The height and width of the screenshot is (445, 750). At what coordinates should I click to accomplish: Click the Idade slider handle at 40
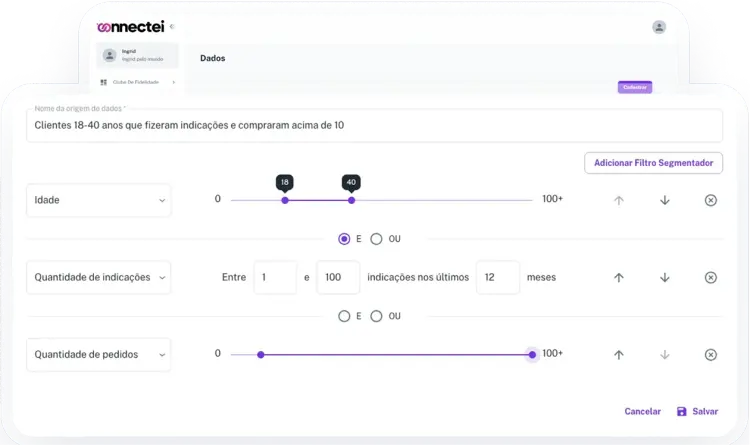(351, 200)
